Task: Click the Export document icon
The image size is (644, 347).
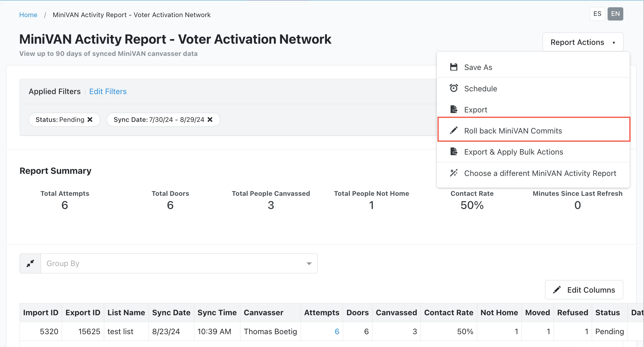Action: pos(454,109)
